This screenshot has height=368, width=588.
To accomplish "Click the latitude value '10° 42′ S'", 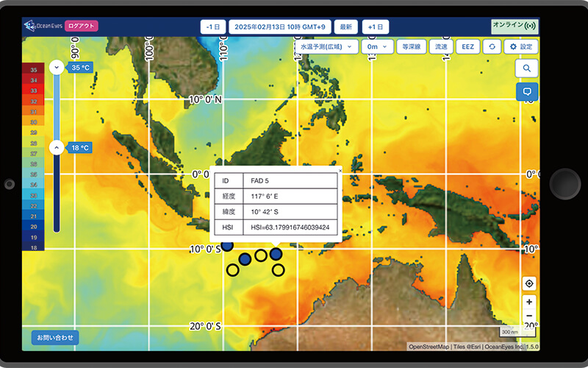I will click(265, 212).
